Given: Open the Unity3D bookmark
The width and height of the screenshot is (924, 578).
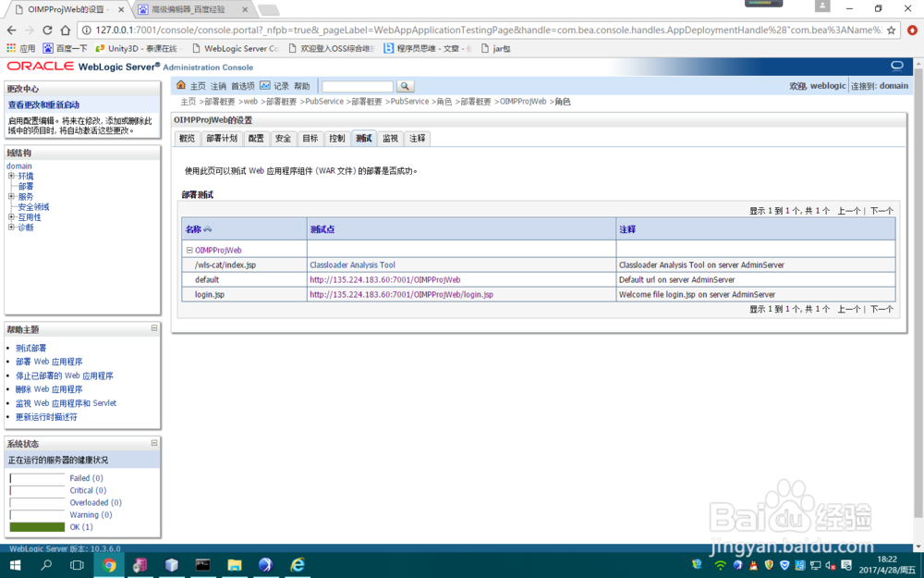Looking at the screenshot, I should tap(137, 48).
